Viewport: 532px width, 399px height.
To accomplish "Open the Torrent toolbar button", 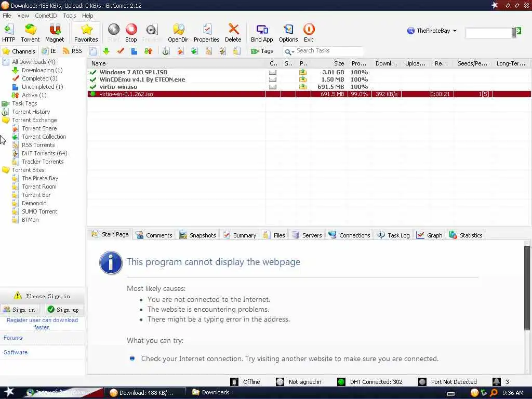I will 30,33.
